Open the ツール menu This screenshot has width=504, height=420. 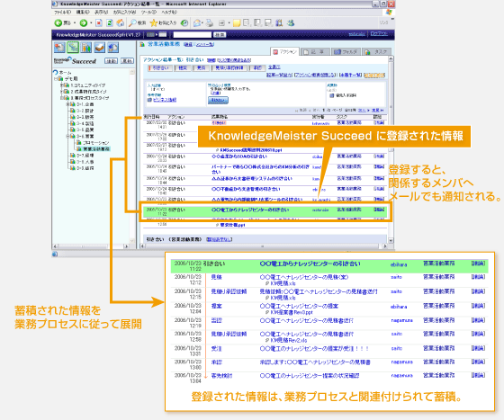148,13
